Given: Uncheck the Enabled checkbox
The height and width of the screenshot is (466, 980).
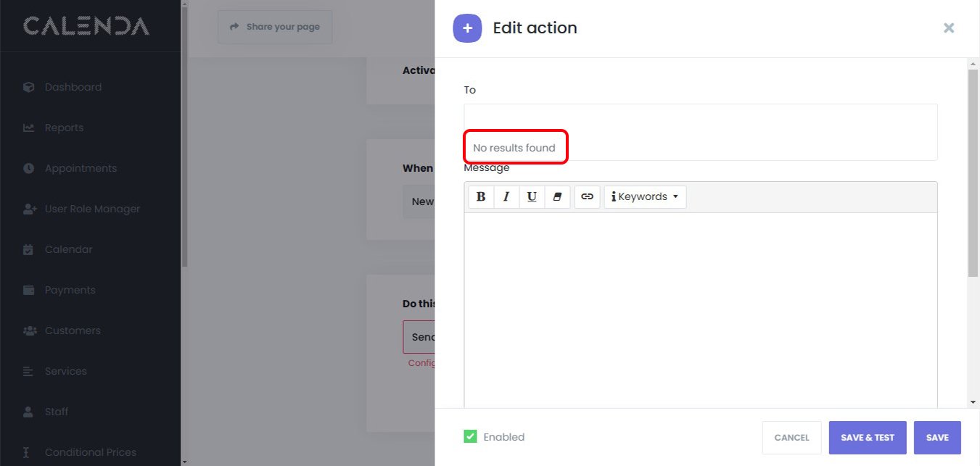Looking at the screenshot, I should 471,436.
